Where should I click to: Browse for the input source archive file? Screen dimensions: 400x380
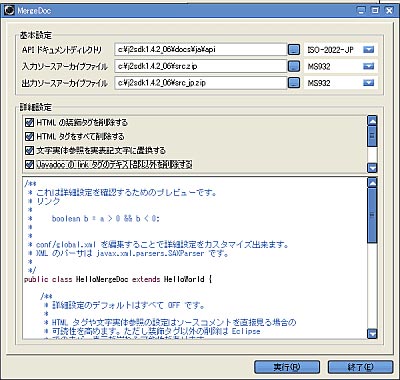click(x=293, y=66)
